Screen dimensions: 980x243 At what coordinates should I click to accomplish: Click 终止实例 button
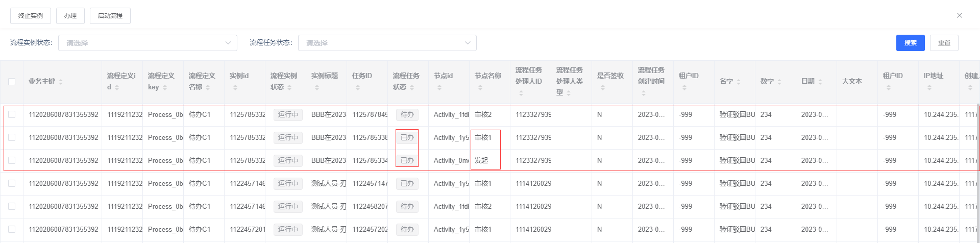tap(31, 16)
